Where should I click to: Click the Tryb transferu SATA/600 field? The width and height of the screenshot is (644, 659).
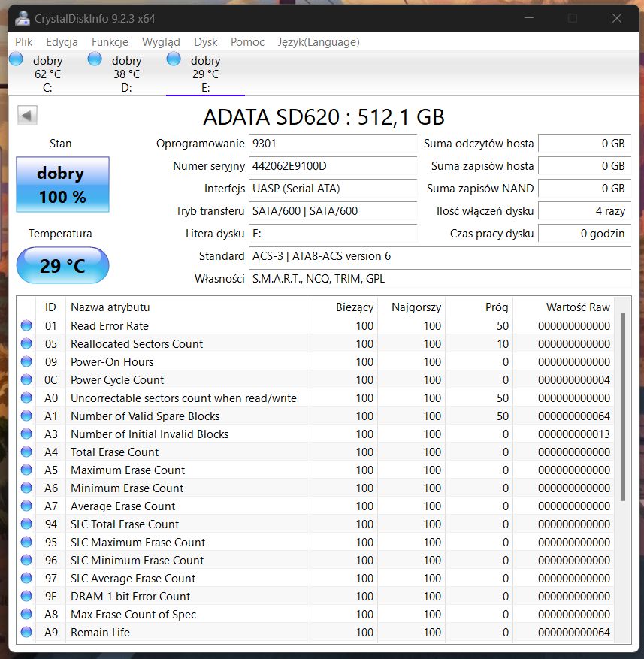(x=332, y=211)
